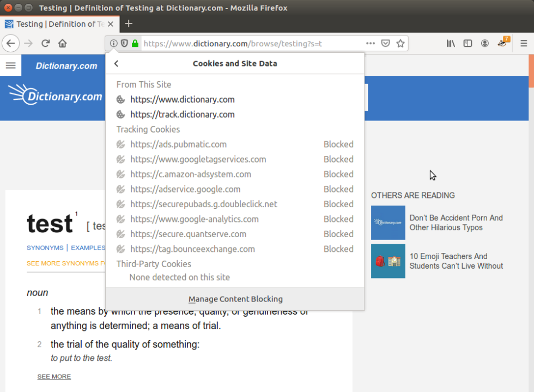The width and height of the screenshot is (534, 392).
Task: Open the Library toolbar icon
Action: (x=451, y=44)
